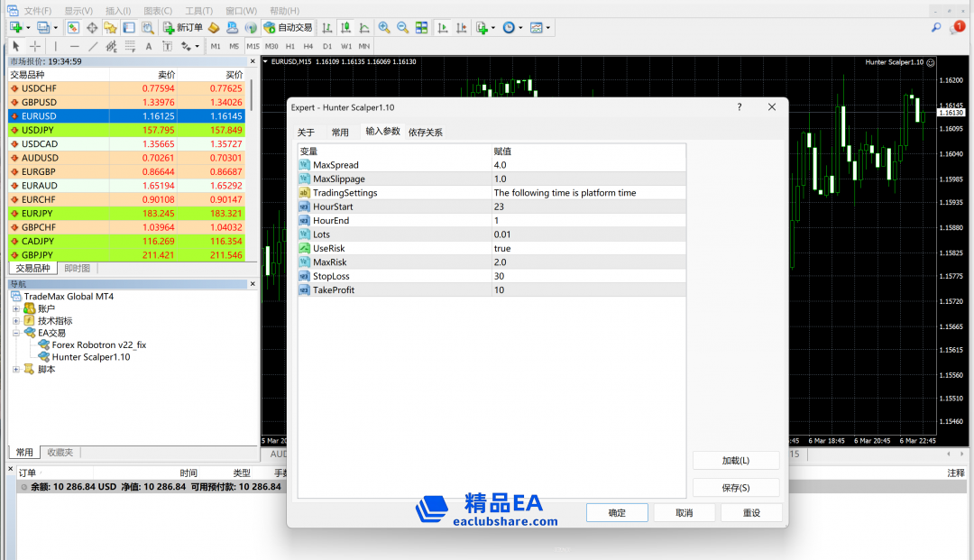
Task: Expand the 脚本 scripts tree node
Action: coord(16,370)
